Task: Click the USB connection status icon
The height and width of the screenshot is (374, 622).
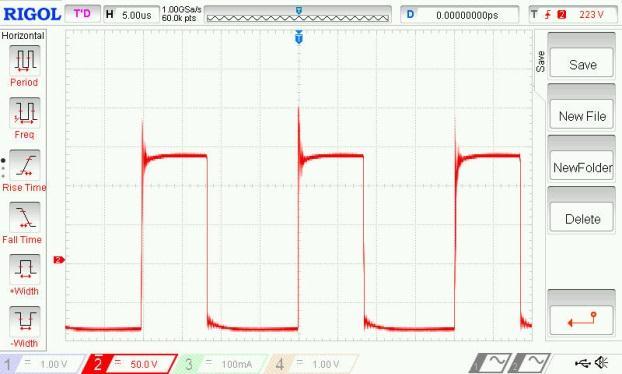Action: tap(582, 362)
